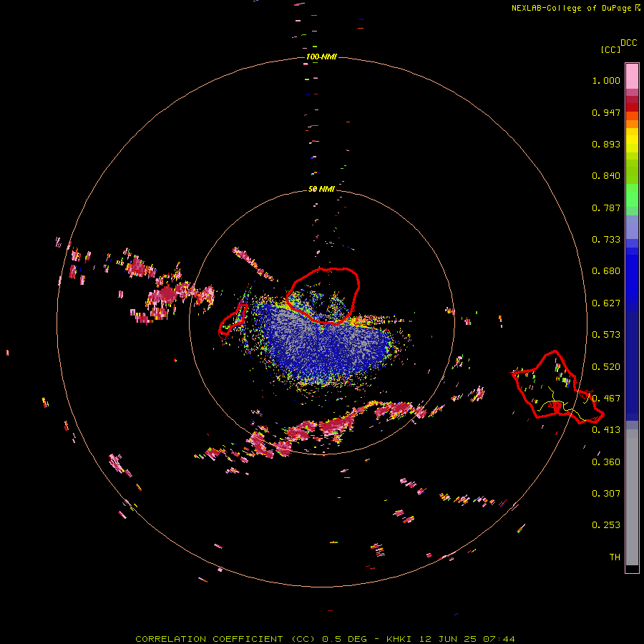Click the 0.467 scale value
Image resolution: width=644 pixels, height=644 pixels.
tap(606, 399)
